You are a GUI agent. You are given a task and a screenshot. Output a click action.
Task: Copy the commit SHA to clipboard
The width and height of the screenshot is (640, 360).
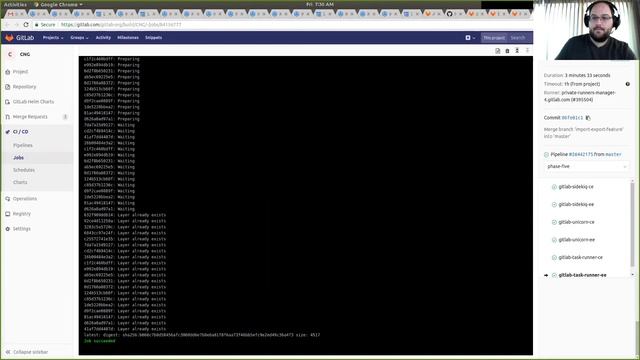tap(588, 118)
